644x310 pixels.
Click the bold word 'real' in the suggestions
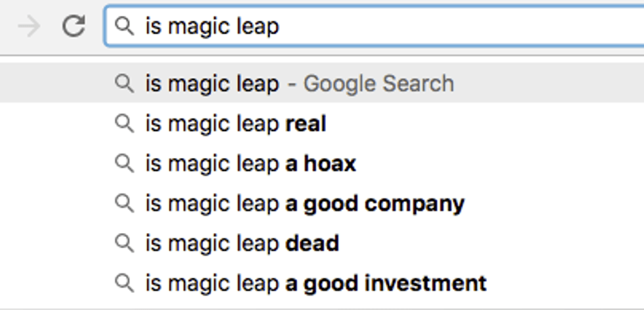click(306, 124)
